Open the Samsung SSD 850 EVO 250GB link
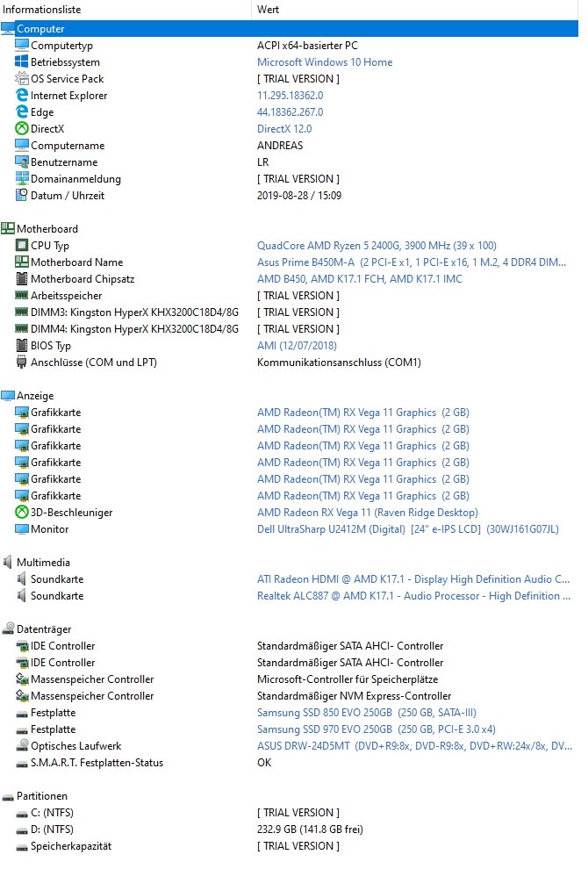588x869 pixels. (367, 713)
